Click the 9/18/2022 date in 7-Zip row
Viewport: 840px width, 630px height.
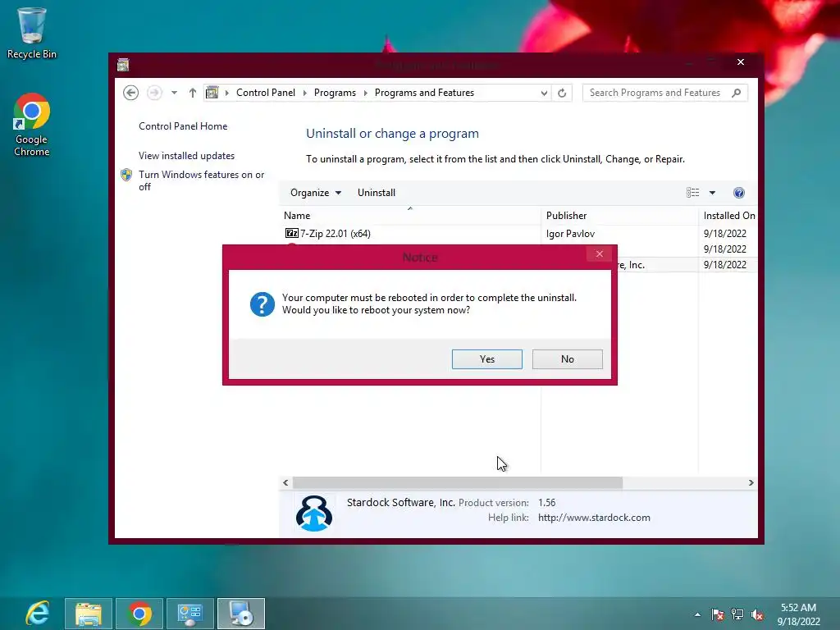(x=725, y=234)
